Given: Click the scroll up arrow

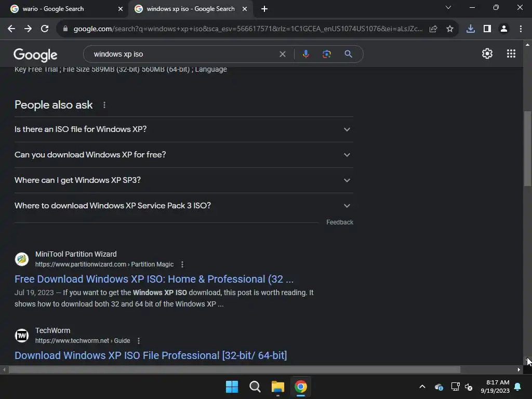Looking at the screenshot, I should 527,45.
